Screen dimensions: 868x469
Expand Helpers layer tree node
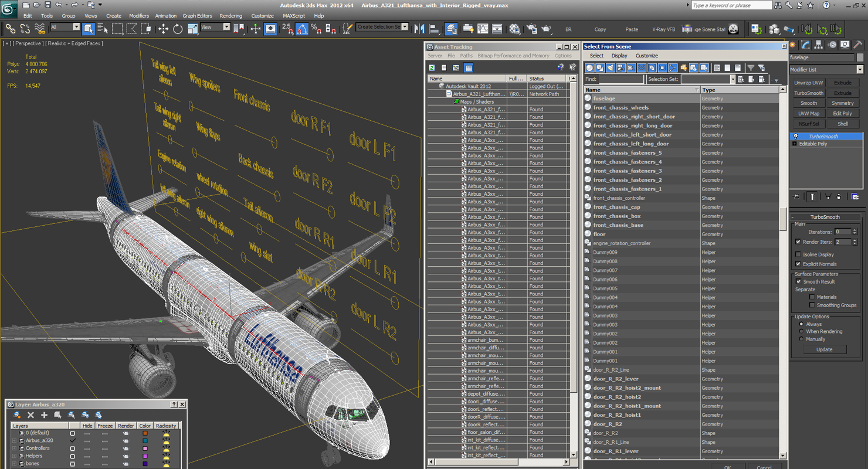coord(14,456)
